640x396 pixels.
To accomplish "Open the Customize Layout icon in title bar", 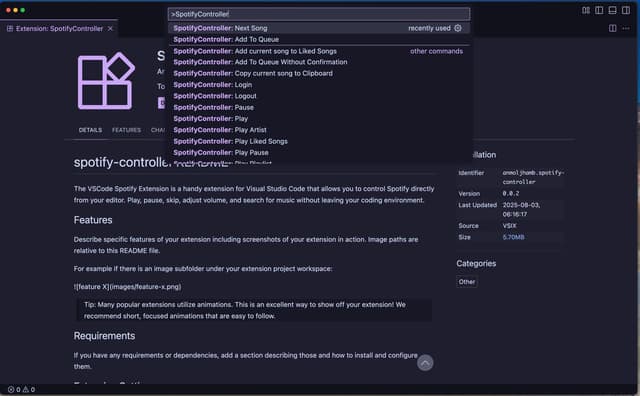I will 586,10.
